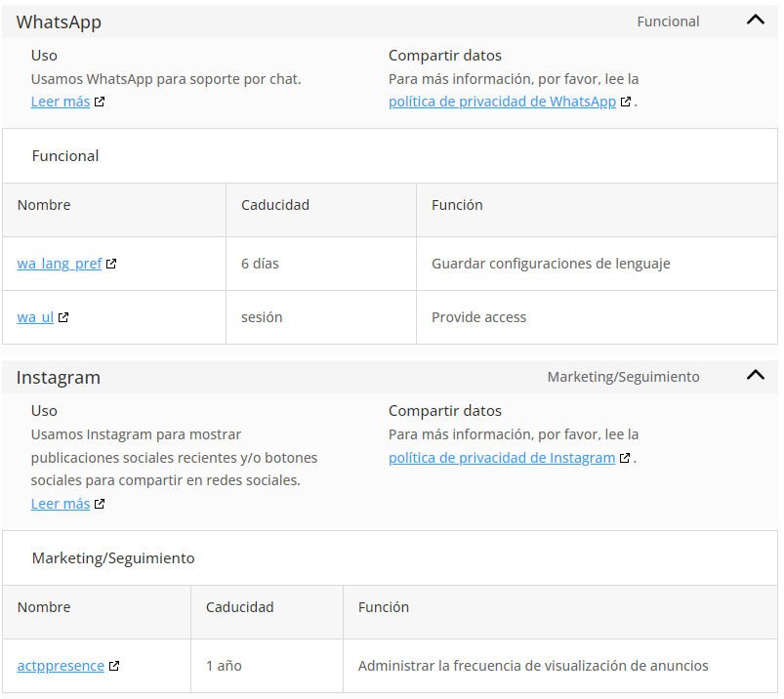Click external icon beside Instagram Leer más

pyautogui.click(x=100, y=504)
